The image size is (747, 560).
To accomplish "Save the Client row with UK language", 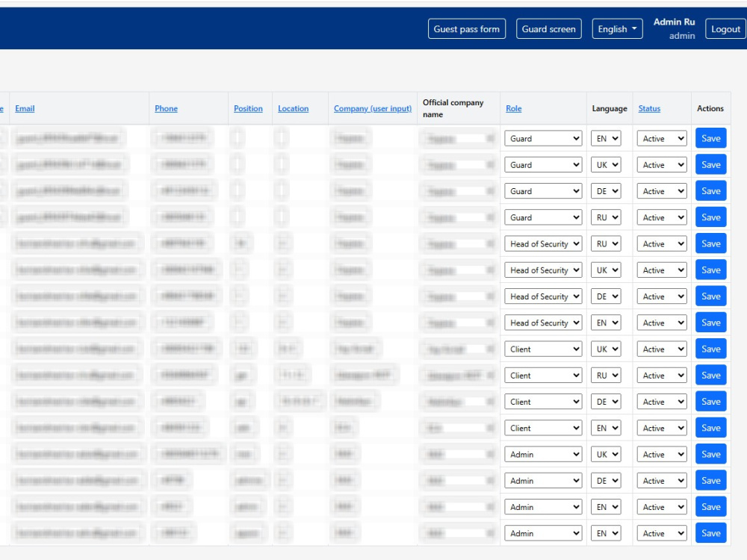I will point(711,349).
